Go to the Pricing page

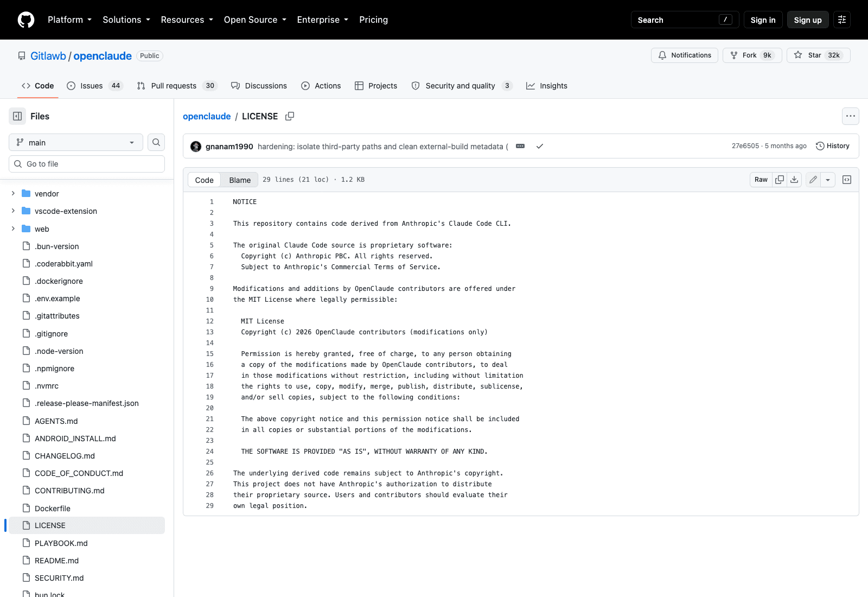(373, 20)
